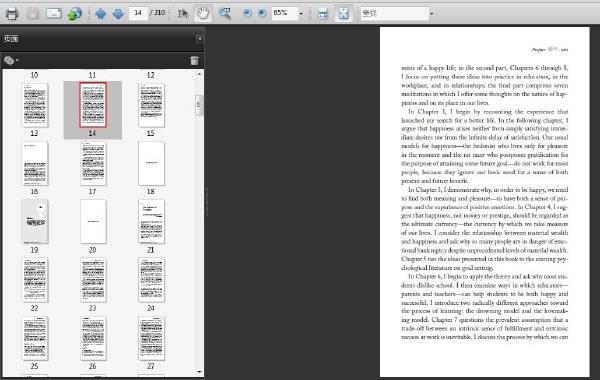Click the trash icon to delete pages

194,60
